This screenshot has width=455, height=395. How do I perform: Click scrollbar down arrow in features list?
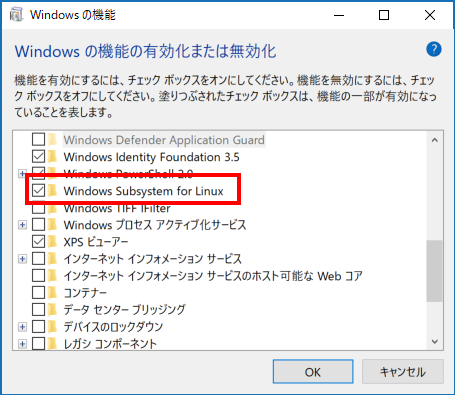click(435, 341)
